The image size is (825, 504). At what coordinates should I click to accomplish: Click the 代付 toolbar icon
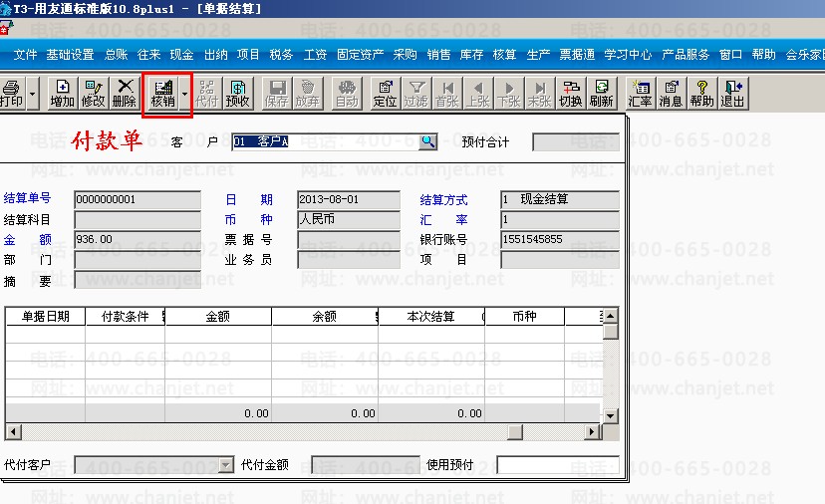click(207, 94)
